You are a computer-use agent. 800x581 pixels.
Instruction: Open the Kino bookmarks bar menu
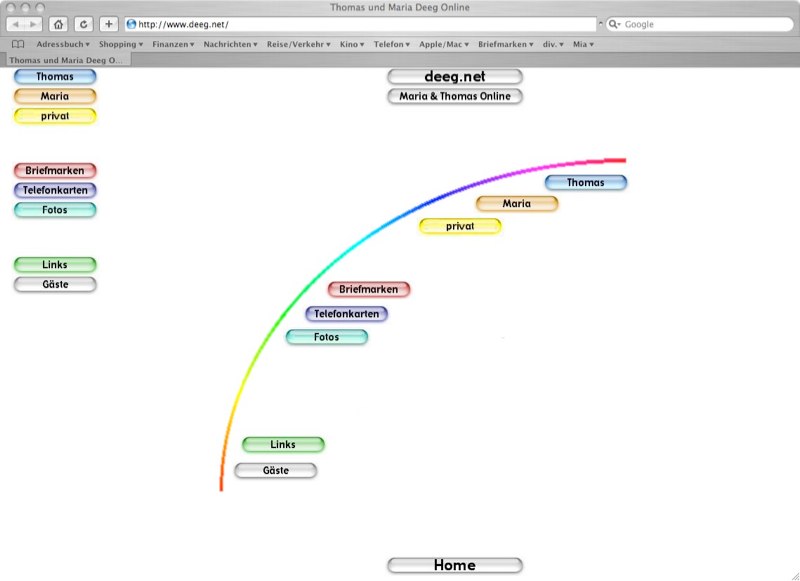coord(352,45)
